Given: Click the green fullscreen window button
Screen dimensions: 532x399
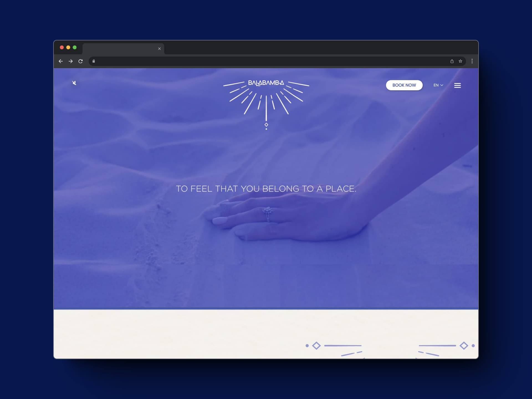Looking at the screenshot, I should coord(75,47).
